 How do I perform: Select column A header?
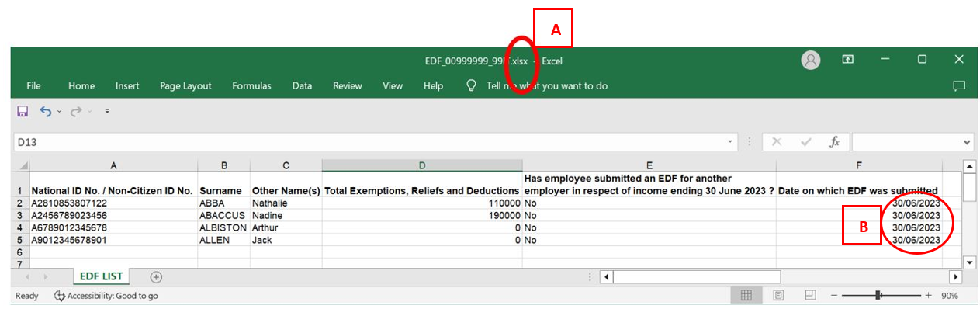pyautogui.click(x=113, y=165)
